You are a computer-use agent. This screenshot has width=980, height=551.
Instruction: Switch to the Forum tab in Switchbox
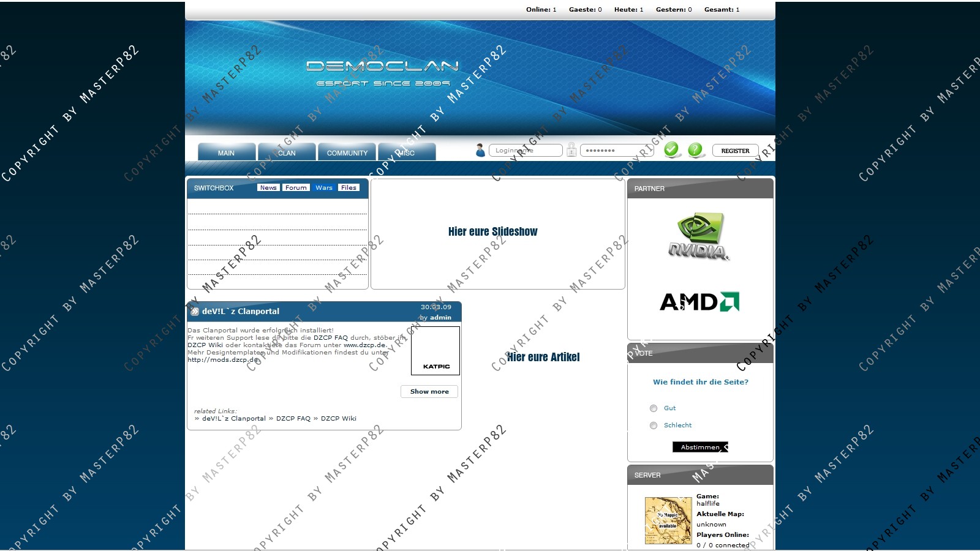pyautogui.click(x=296, y=188)
